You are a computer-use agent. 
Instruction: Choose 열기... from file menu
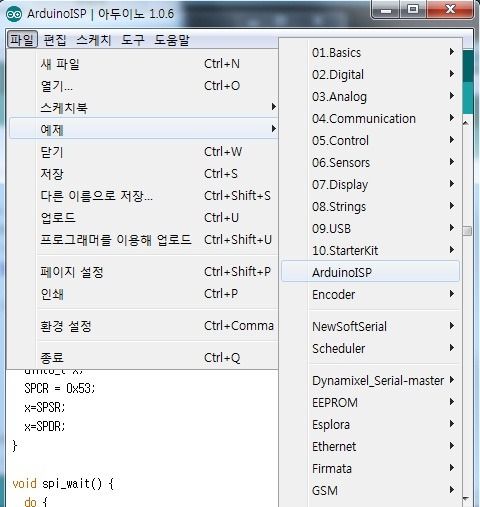click(143, 86)
